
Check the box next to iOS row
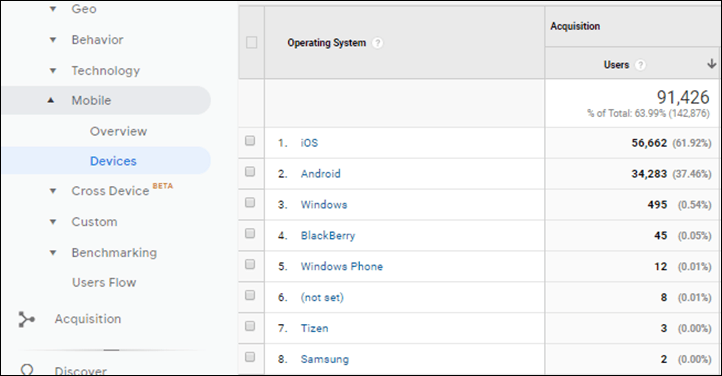tap(250, 140)
